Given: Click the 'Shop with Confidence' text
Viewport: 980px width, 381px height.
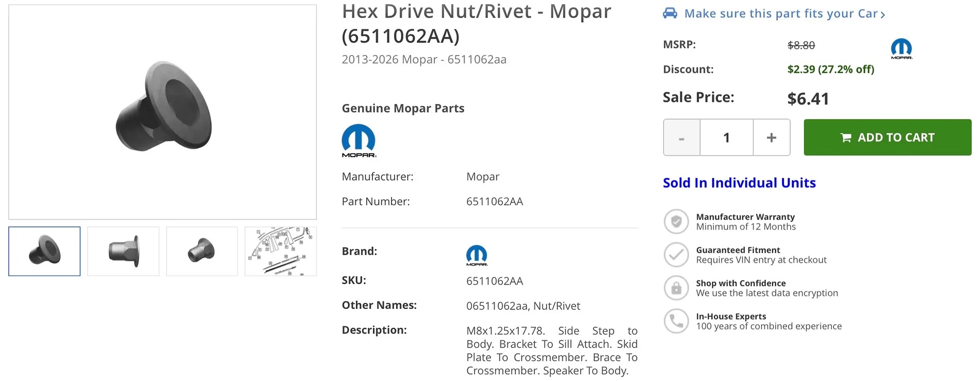Looking at the screenshot, I should 741,283.
